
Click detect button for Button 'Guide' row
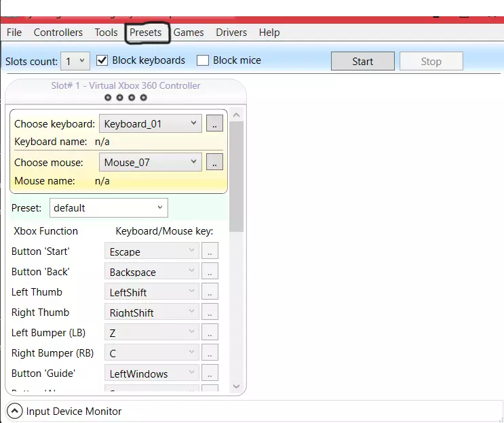210,373
